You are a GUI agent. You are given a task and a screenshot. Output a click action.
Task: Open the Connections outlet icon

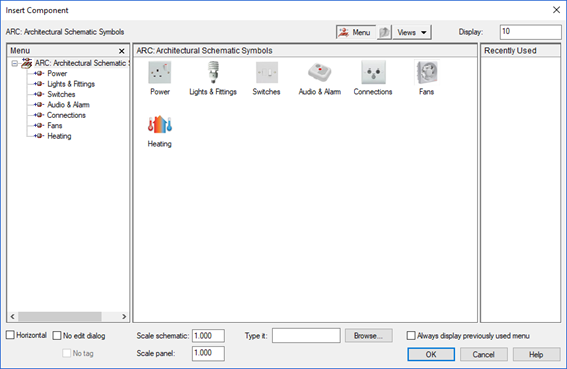(373, 72)
